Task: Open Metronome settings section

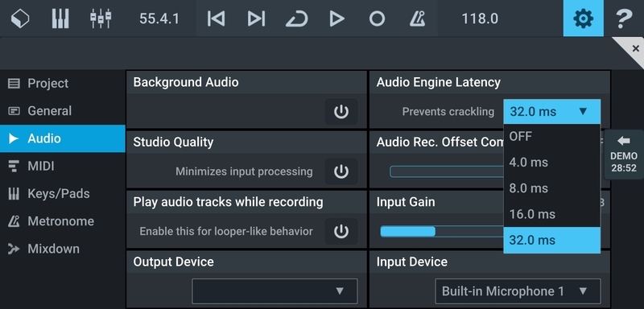Action: pyautogui.click(x=63, y=221)
